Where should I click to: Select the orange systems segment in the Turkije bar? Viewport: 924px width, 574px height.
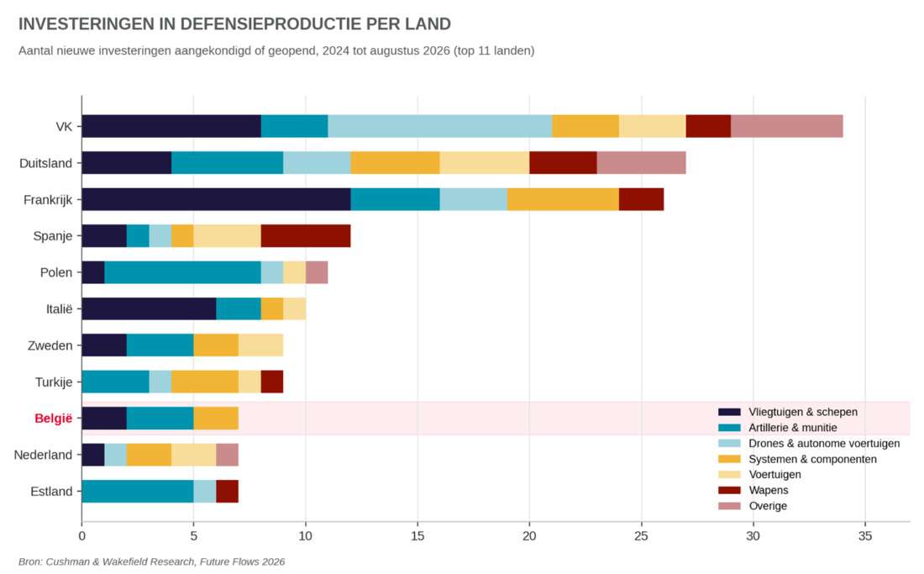205,382
